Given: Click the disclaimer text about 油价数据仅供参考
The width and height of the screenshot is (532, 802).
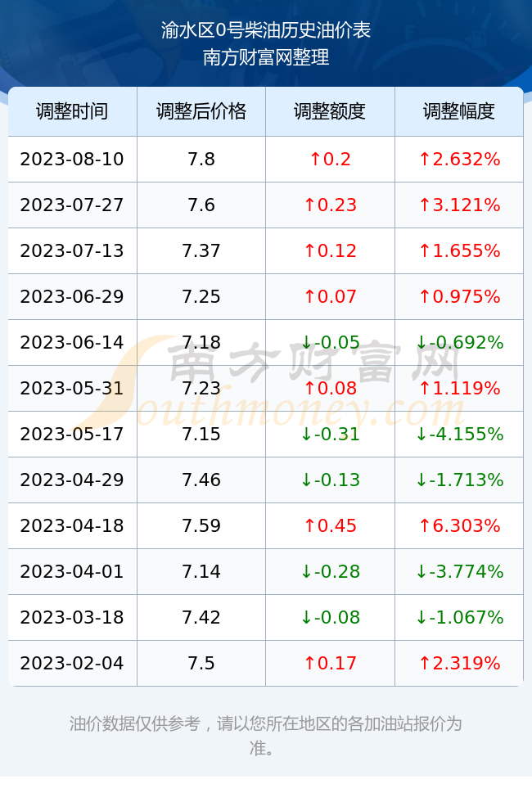Looking at the screenshot, I should tap(266, 736).
